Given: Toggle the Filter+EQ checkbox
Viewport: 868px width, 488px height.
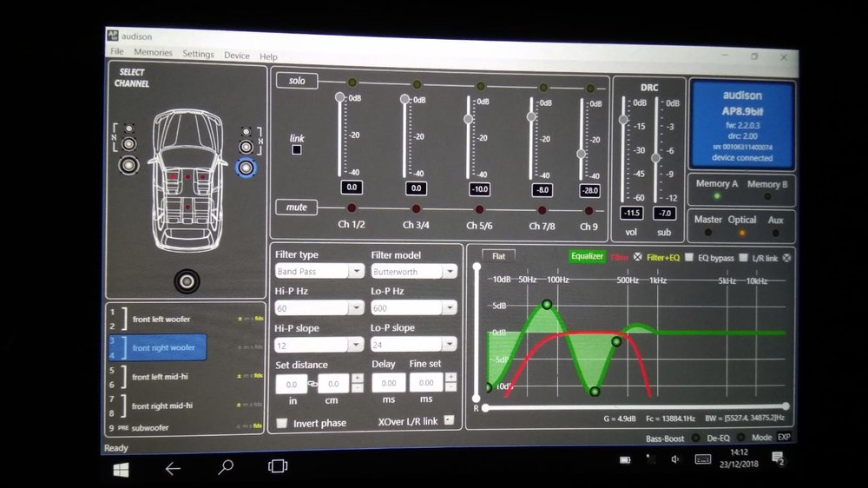Looking at the screenshot, I should pos(689,258).
